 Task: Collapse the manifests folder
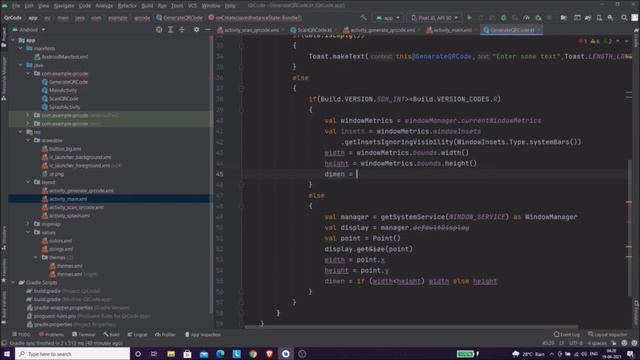[x=20, y=48]
